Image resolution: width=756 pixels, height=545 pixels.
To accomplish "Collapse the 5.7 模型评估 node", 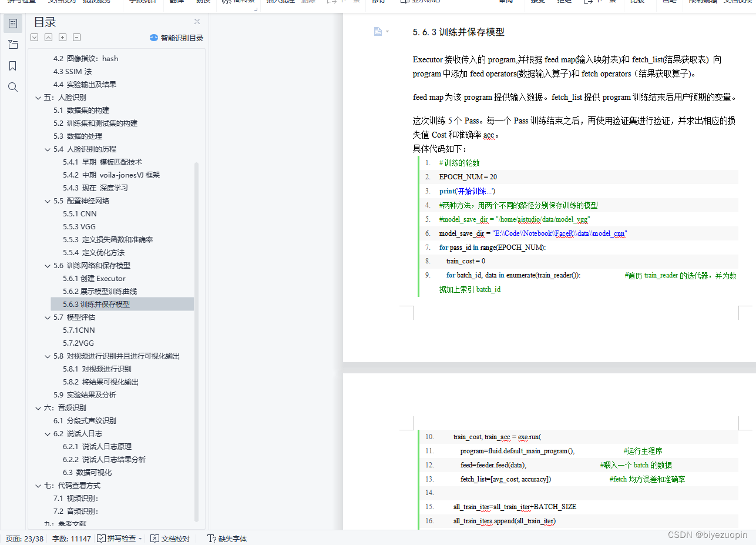I will pyautogui.click(x=48, y=317).
